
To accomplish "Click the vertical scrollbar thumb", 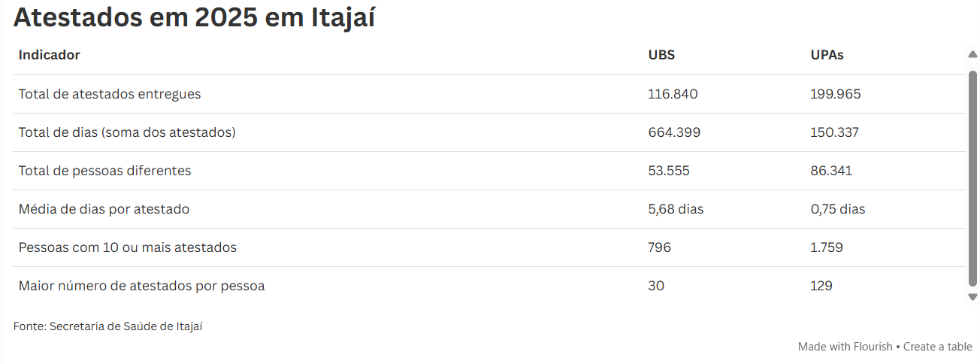I will pos(972,177).
